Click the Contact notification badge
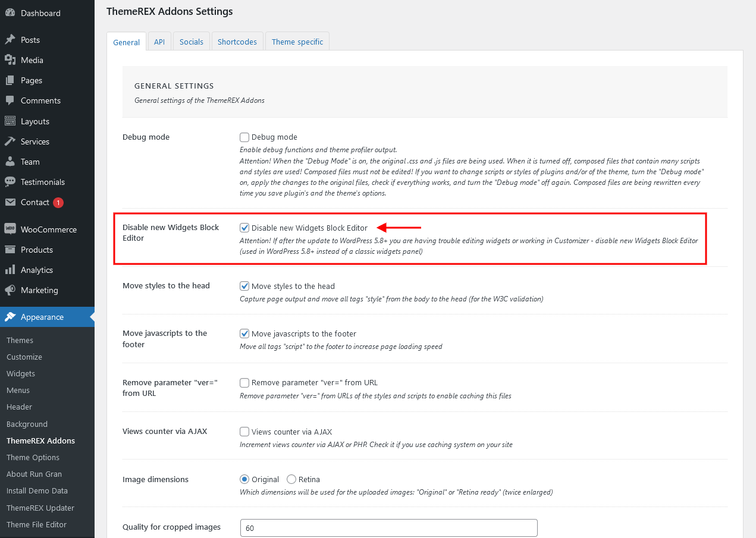756x538 pixels. pos(58,203)
